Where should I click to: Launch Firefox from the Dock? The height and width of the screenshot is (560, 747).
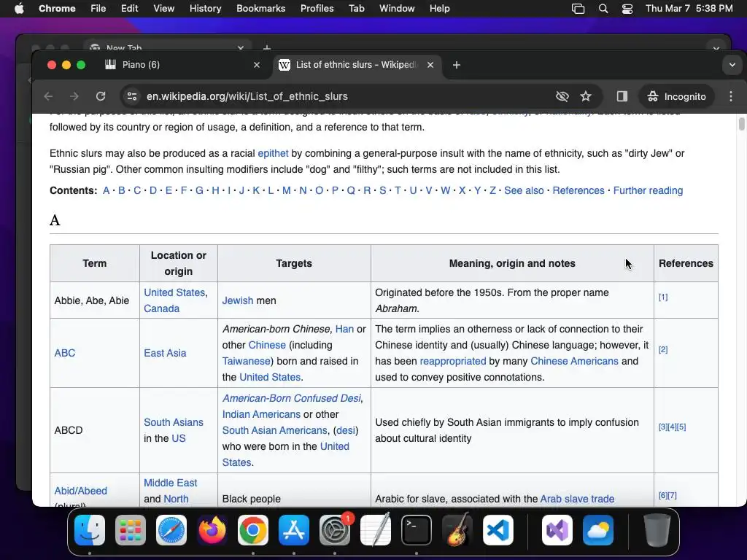coord(212,530)
